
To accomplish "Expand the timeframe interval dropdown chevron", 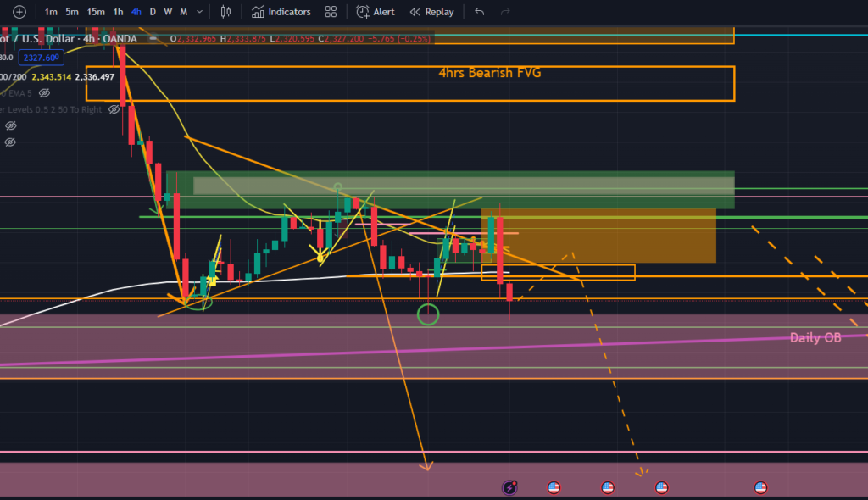I will [201, 12].
